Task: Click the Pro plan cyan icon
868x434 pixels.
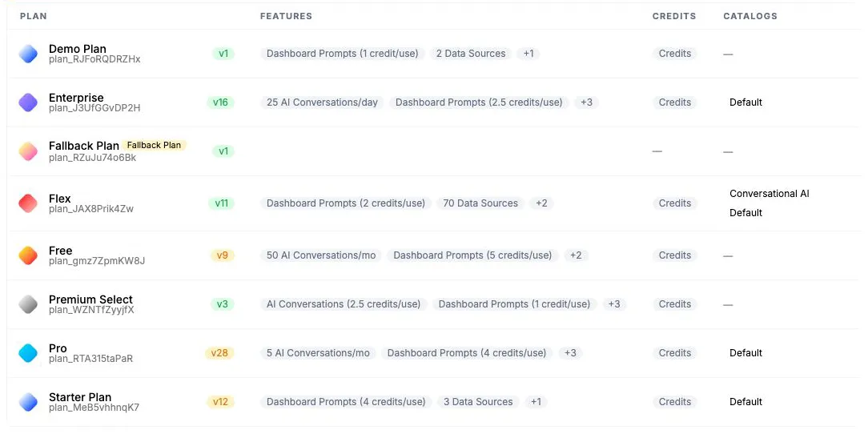Action: 28,352
